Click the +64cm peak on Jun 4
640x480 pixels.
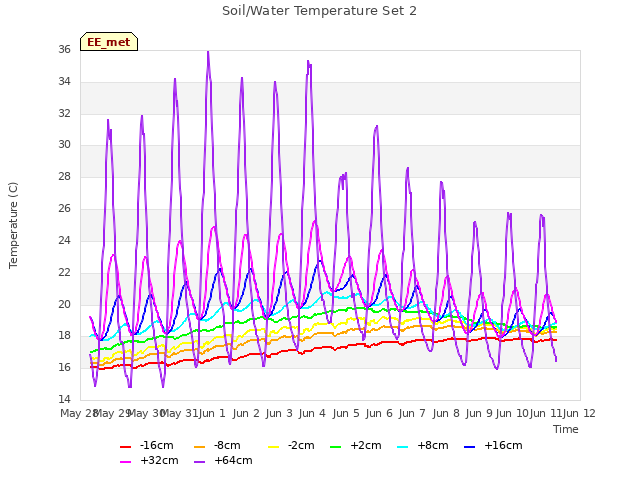308,61
